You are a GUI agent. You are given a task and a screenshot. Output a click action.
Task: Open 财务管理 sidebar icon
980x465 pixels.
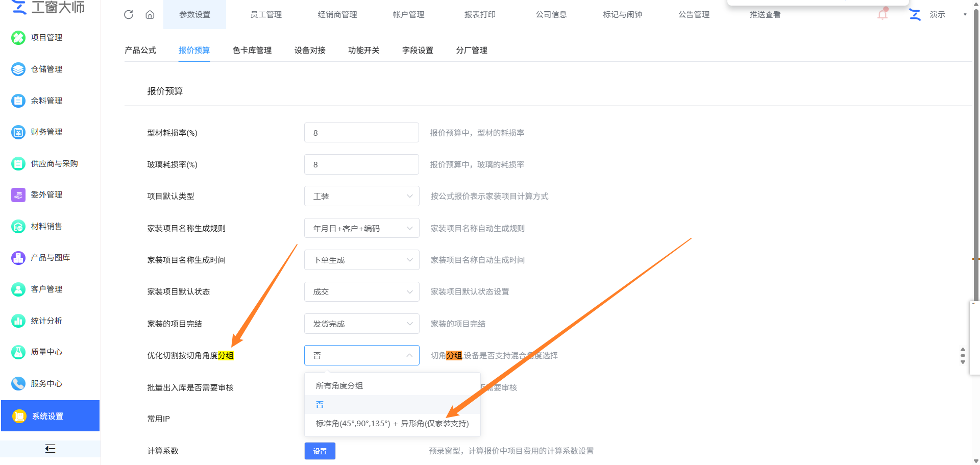(x=18, y=132)
